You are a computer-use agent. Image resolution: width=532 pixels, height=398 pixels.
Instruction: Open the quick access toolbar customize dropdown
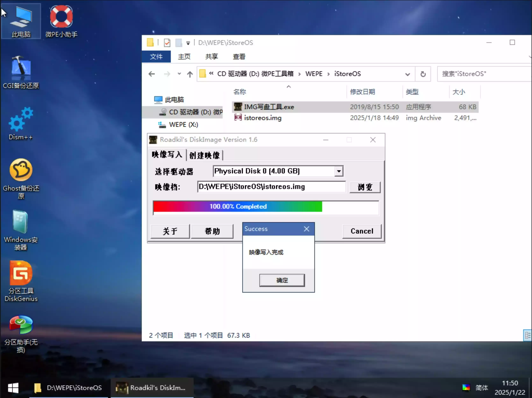tap(188, 43)
